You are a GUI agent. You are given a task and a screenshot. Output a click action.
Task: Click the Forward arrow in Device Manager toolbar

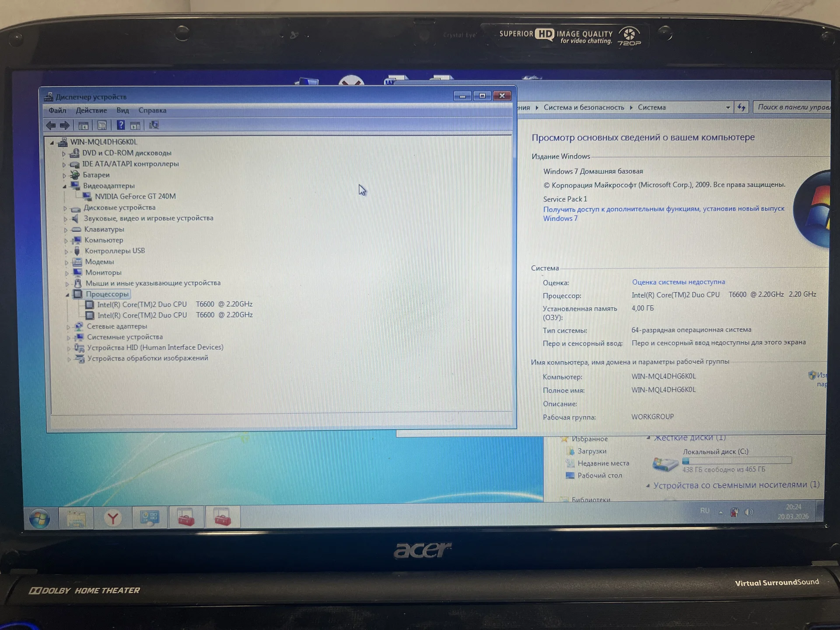[65, 126]
